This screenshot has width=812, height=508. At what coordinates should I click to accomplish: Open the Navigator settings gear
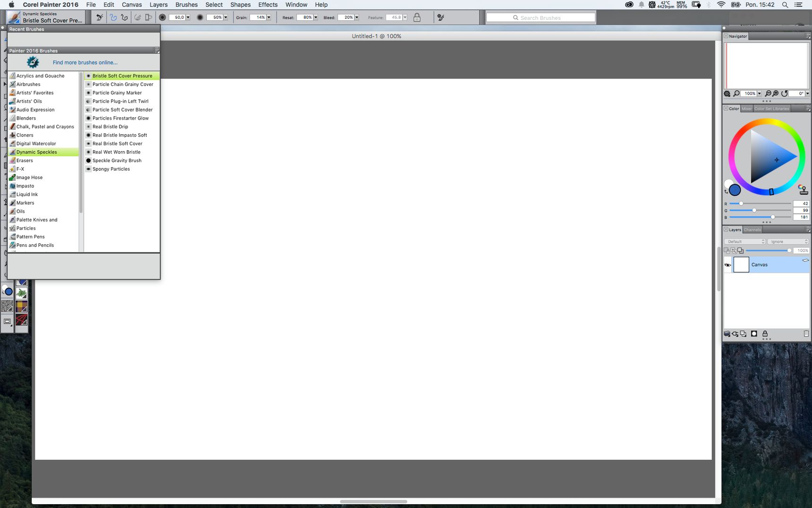727,94
